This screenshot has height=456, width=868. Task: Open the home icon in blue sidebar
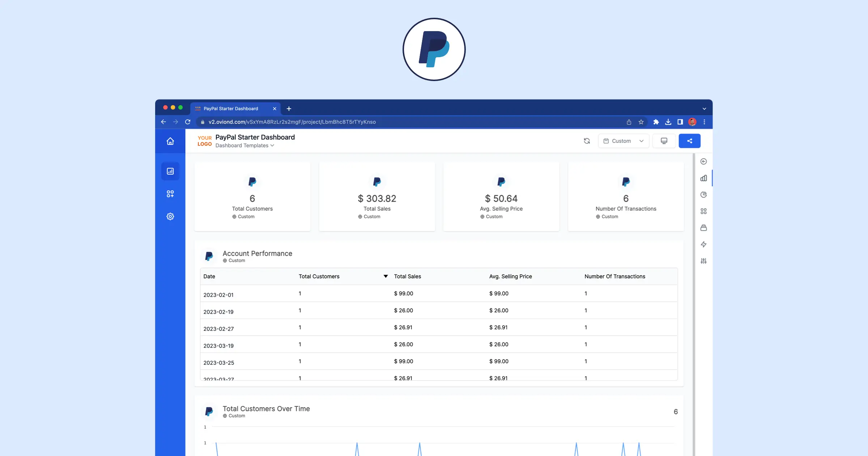[170, 141]
